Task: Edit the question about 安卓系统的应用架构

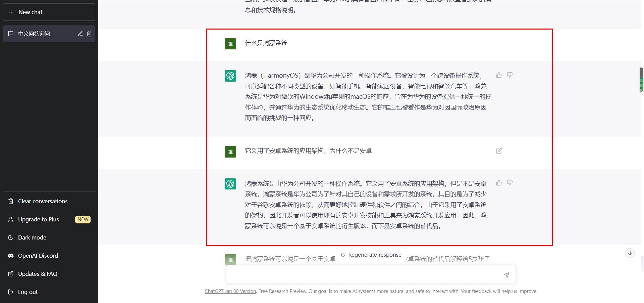Action: 499,151
